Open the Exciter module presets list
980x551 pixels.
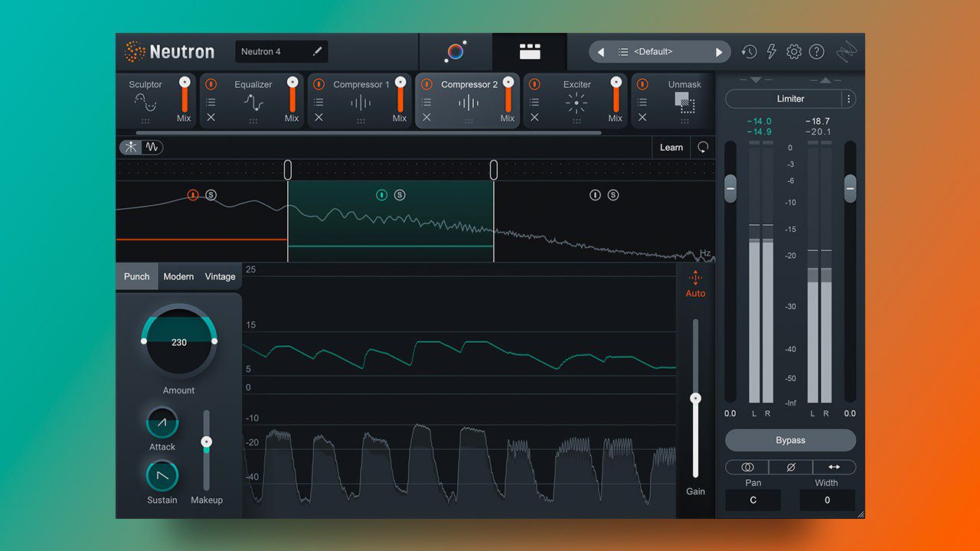[534, 102]
